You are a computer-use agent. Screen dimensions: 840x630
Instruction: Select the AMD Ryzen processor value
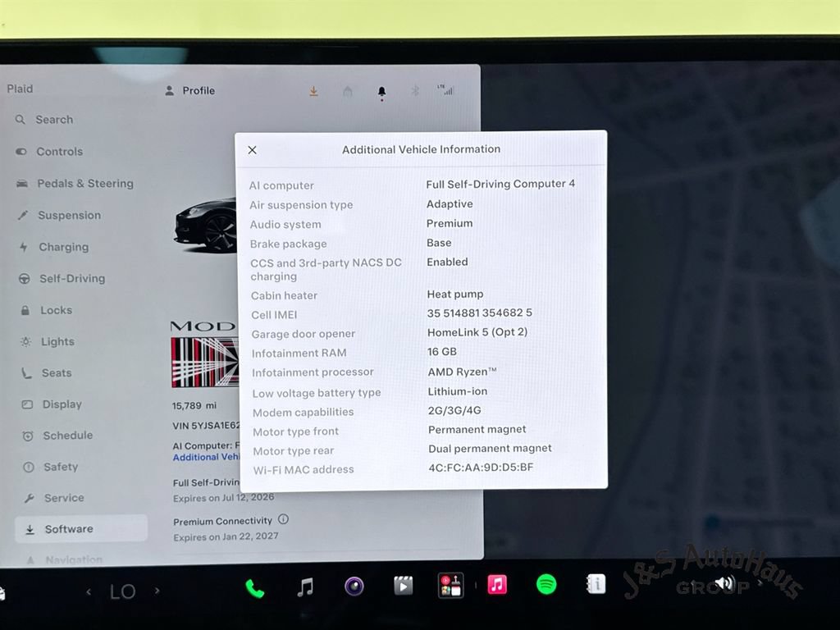click(462, 372)
